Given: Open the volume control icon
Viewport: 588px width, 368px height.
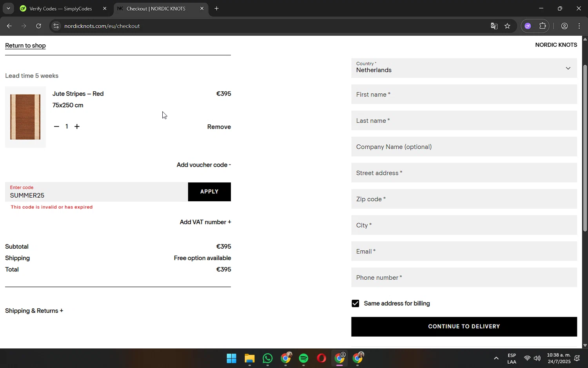Looking at the screenshot, I should point(537,358).
